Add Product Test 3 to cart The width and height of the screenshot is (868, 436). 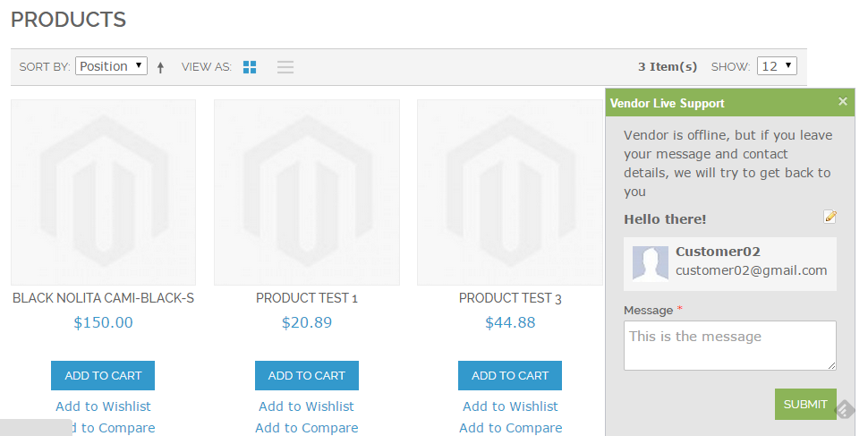(x=510, y=376)
